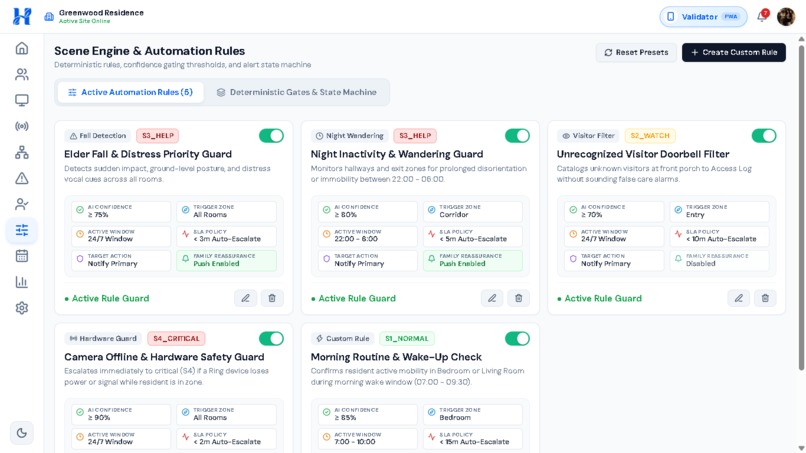
Task: Open the alerts warning triangle sidebar icon
Action: click(x=22, y=178)
